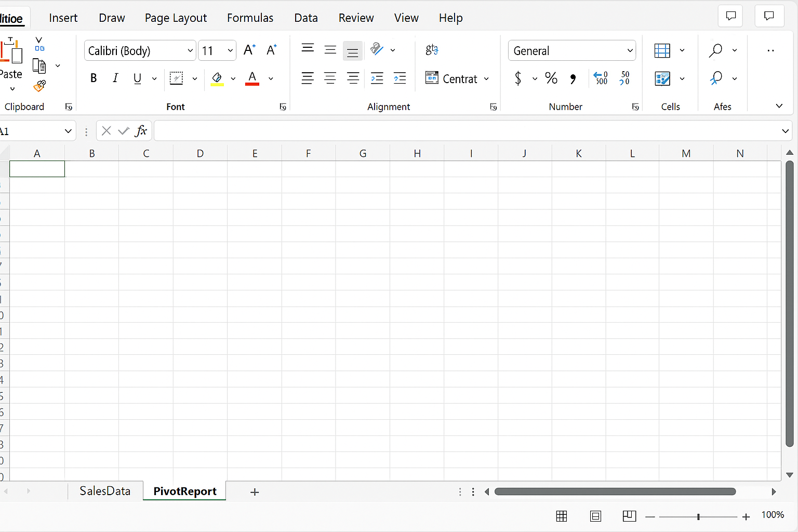Click the Paste clipboard icon
Image resolution: width=798 pixels, height=532 pixels.
(x=10, y=50)
